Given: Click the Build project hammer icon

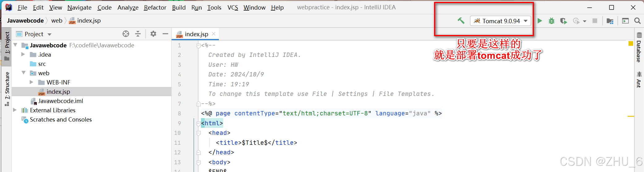Looking at the screenshot, I should tap(461, 21).
